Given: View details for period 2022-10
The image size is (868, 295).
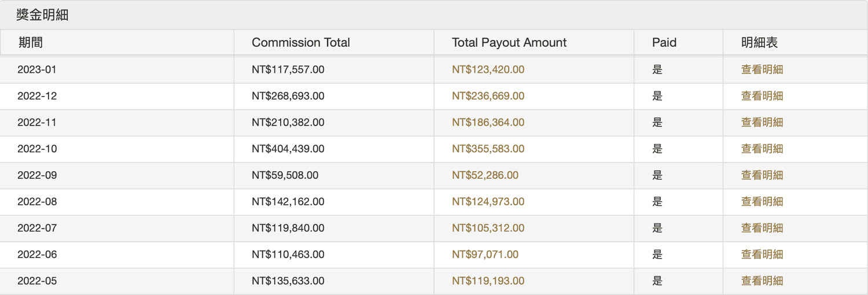Looking at the screenshot, I should tap(762, 149).
